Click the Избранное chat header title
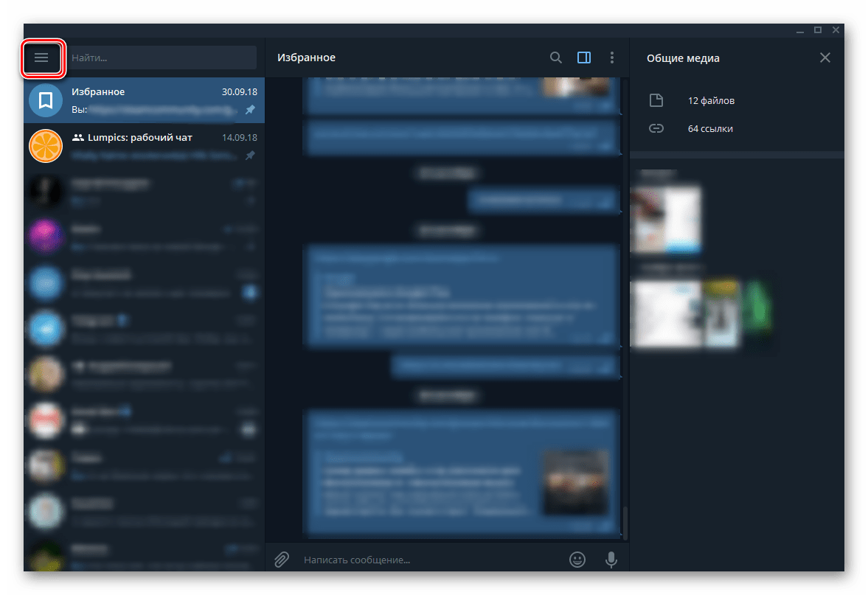The width and height of the screenshot is (868, 595). 306,58
